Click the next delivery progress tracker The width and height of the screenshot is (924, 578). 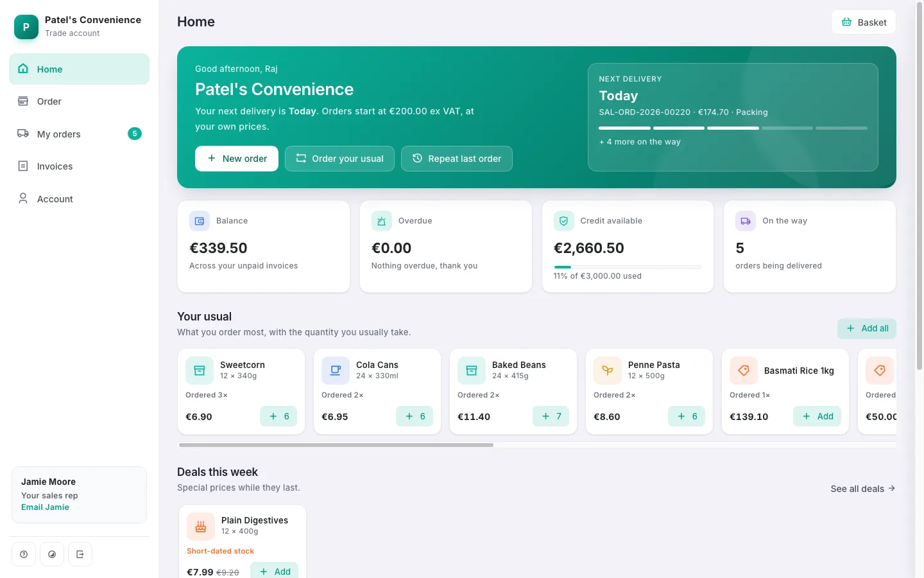pyautogui.click(x=733, y=128)
